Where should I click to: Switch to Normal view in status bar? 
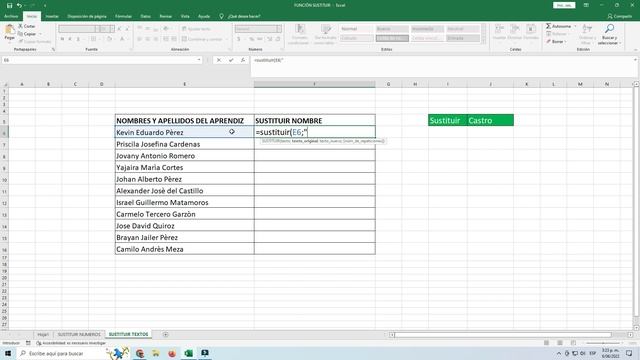pos(546,343)
